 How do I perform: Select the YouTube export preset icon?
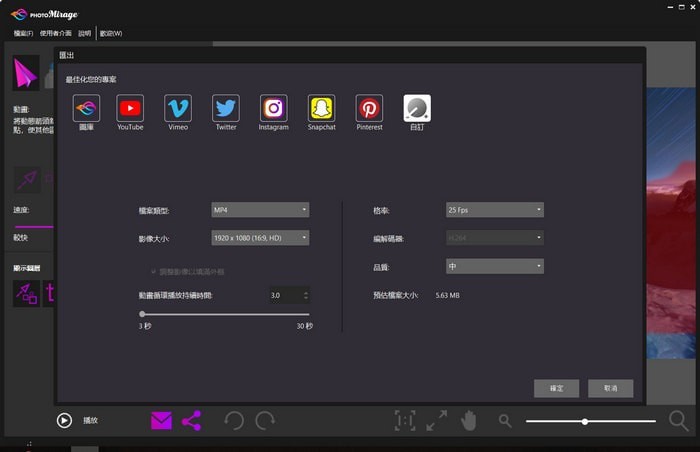130,108
